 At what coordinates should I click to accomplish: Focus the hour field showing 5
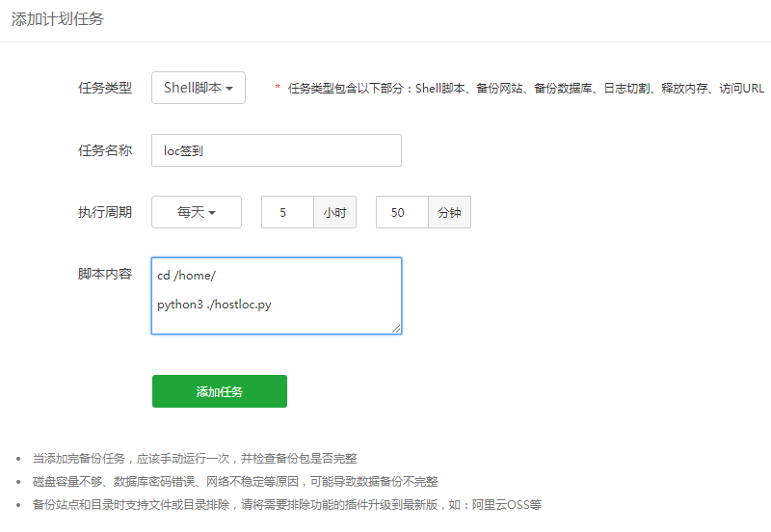coord(287,212)
